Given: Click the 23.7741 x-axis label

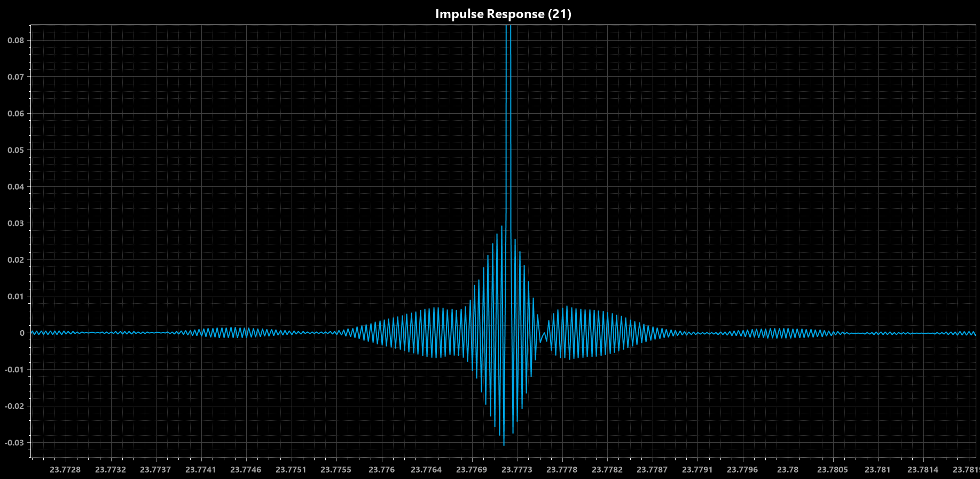Looking at the screenshot, I should (x=201, y=469).
